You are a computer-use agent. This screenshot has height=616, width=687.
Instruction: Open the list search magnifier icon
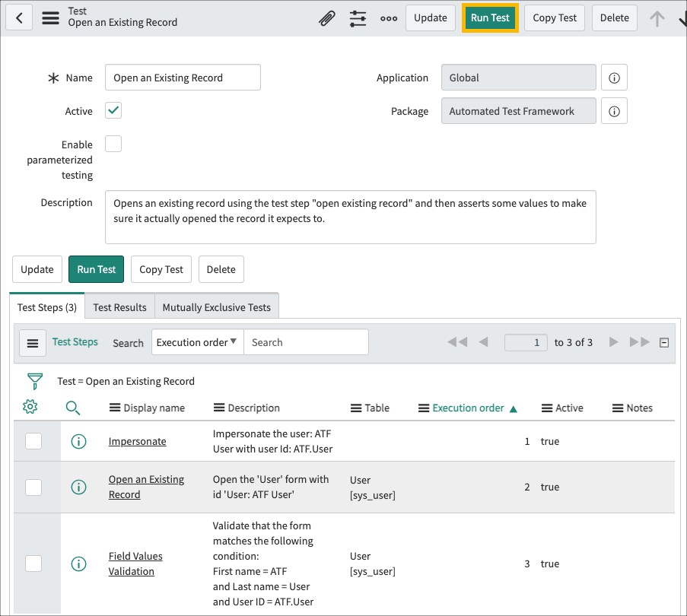(x=73, y=408)
